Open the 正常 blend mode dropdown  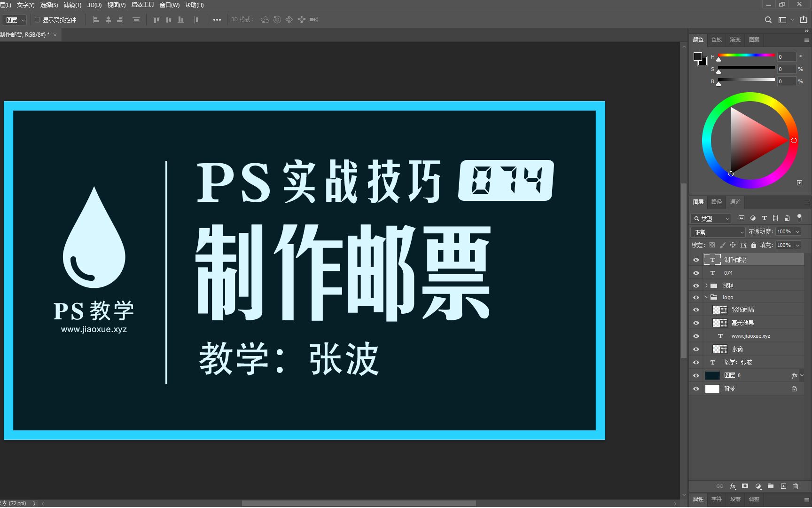pos(718,232)
